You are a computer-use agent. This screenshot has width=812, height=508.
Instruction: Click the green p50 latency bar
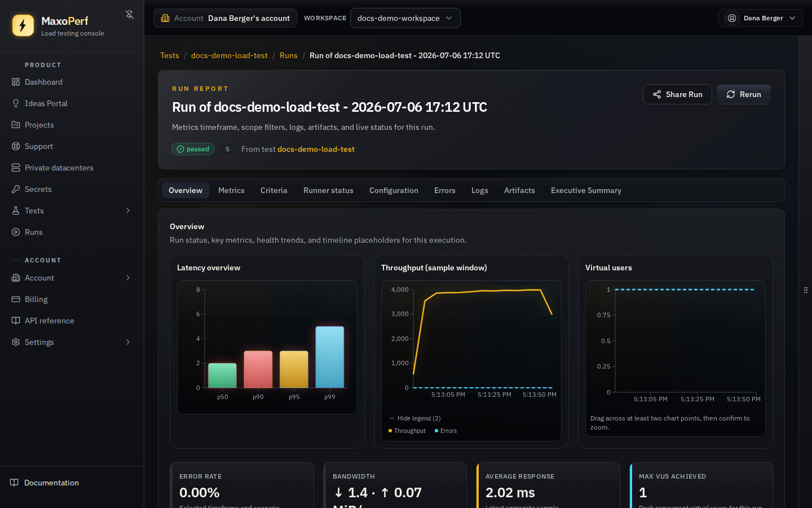(x=222, y=375)
